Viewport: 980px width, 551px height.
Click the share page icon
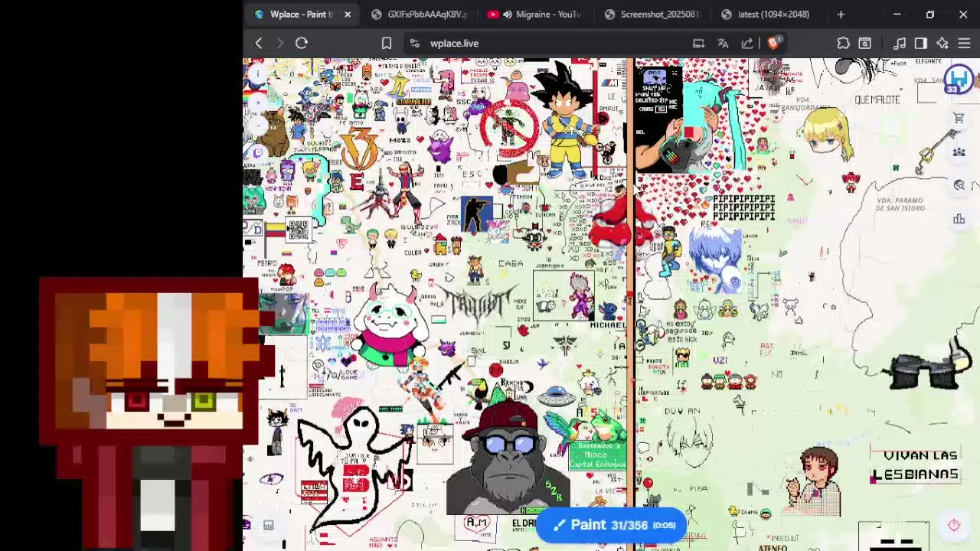click(x=747, y=44)
